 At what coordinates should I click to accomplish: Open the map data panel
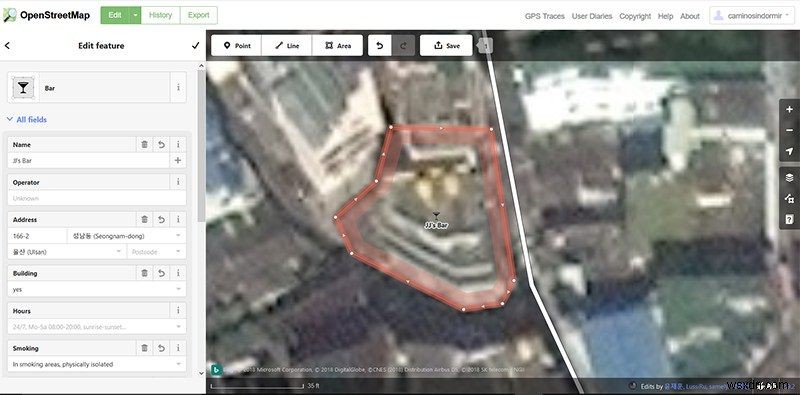[x=789, y=199]
